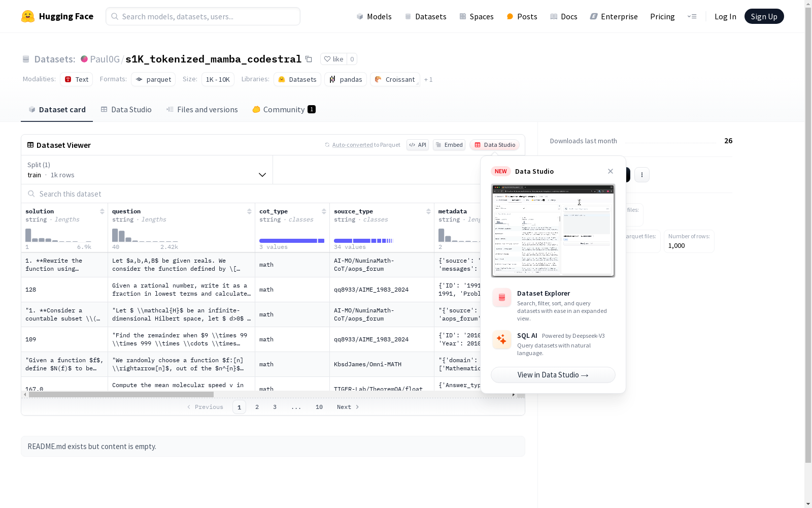
Task: Switch to the Data Studio tab
Action: click(126, 110)
